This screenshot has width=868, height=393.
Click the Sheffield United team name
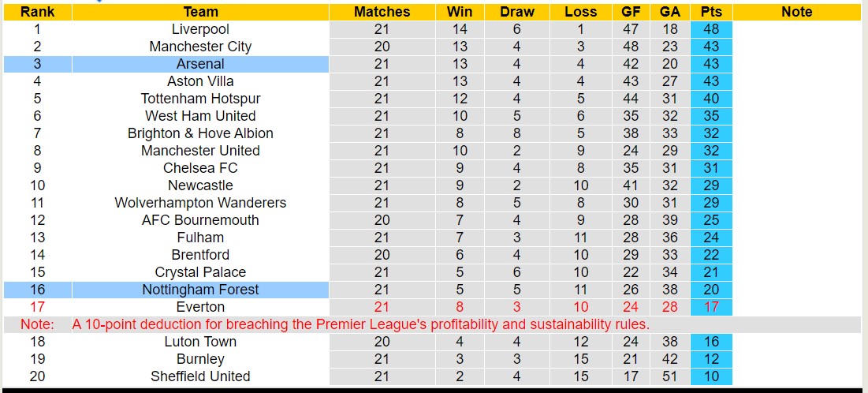(x=200, y=376)
